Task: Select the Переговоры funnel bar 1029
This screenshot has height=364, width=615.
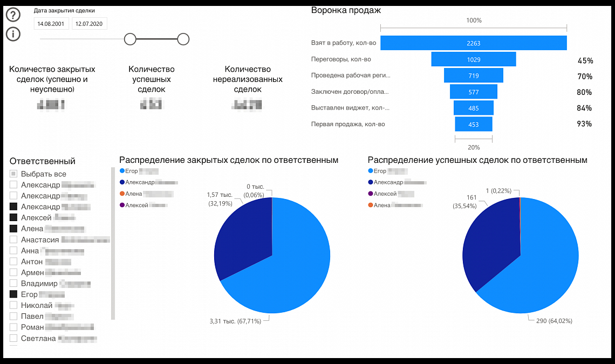Action: point(474,59)
